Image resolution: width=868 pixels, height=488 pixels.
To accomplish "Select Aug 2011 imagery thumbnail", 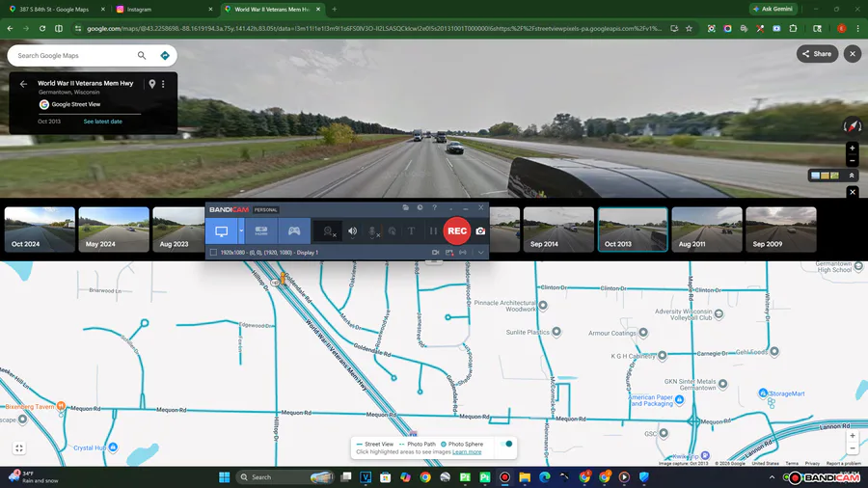I will click(x=707, y=230).
